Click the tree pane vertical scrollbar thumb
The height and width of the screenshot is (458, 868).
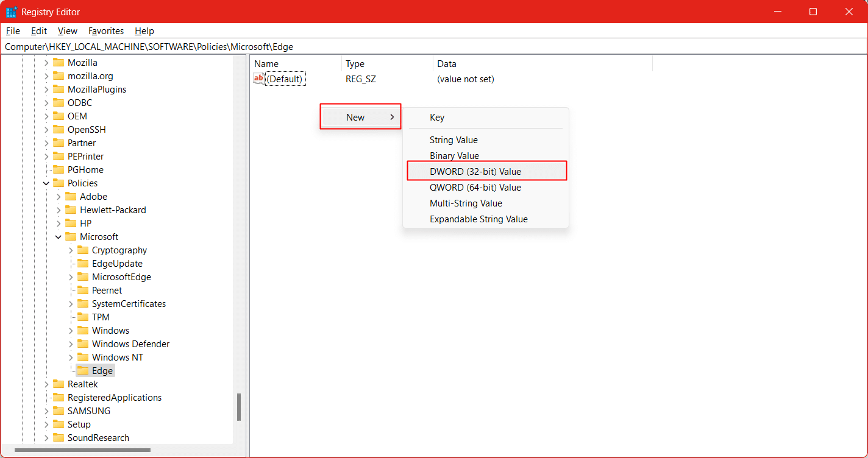point(239,407)
